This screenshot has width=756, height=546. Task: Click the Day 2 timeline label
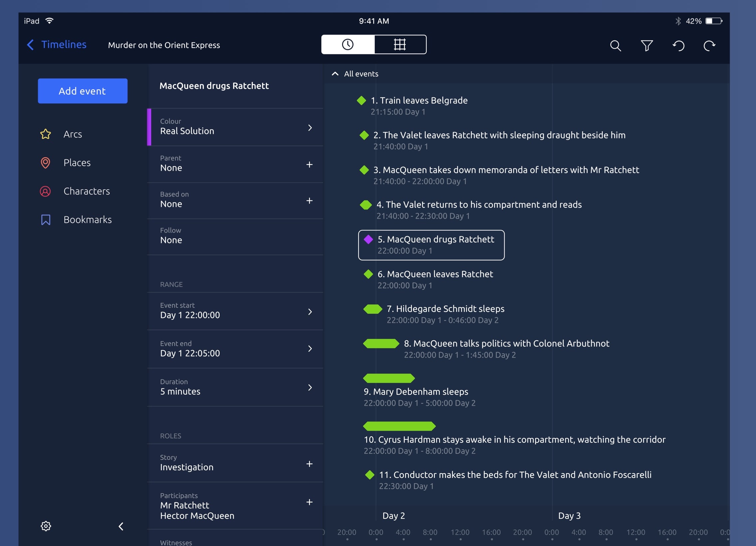(394, 516)
